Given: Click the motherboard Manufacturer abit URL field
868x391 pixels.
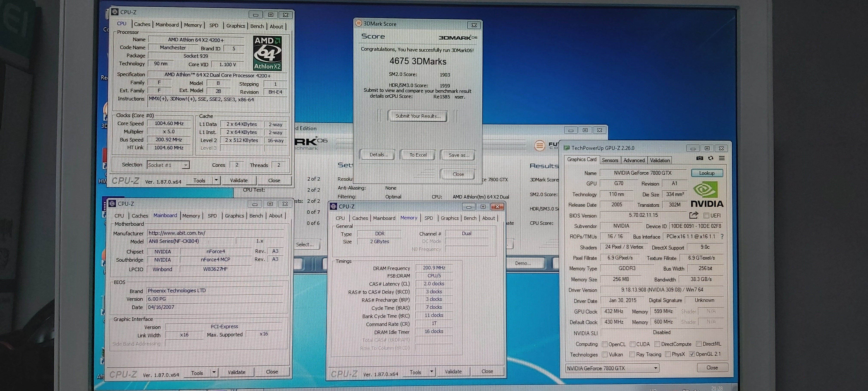Looking at the screenshot, I should [215, 233].
